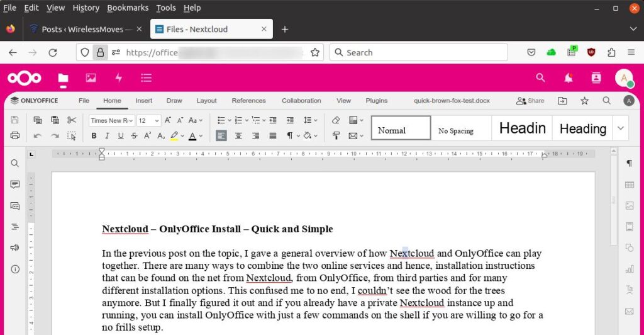Image resolution: width=644 pixels, height=335 pixels.
Task: Save the document using the save icon
Action: 15,120
